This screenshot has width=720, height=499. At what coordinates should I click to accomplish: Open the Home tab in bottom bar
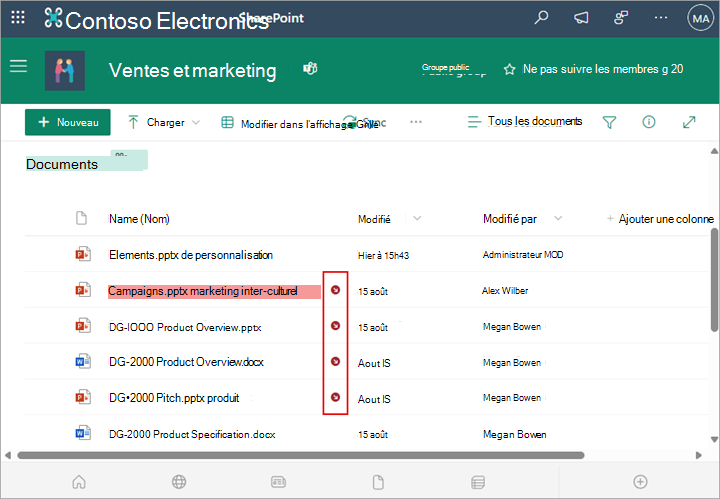click(79, 482)
